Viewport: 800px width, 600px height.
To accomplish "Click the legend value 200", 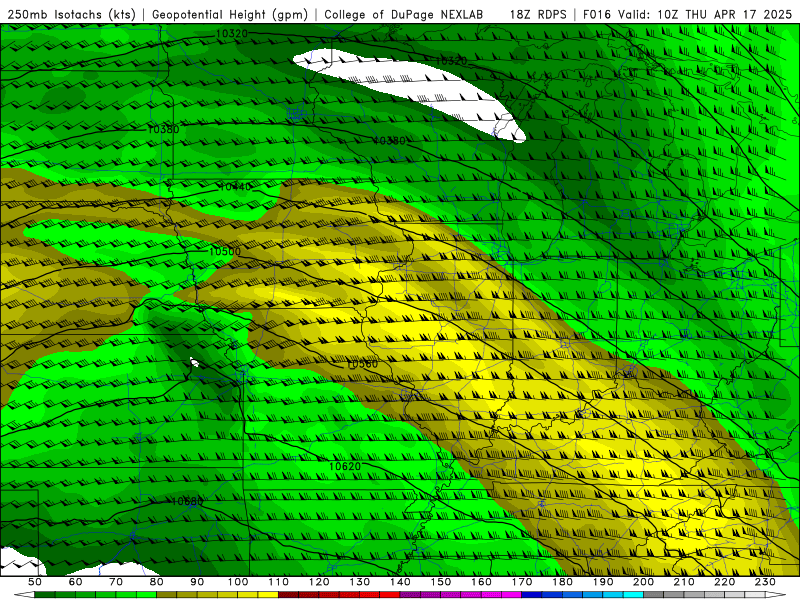I will tap(644, 582).
